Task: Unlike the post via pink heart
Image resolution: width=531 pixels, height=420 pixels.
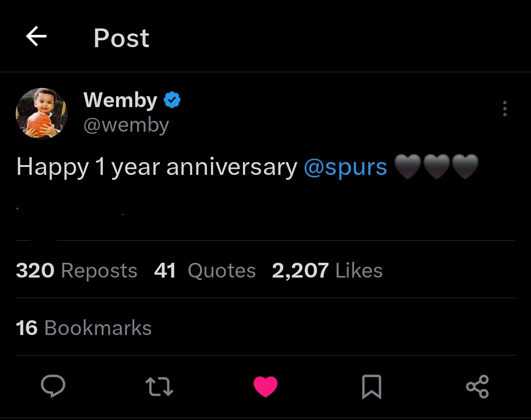Action: tap(265, 387)
